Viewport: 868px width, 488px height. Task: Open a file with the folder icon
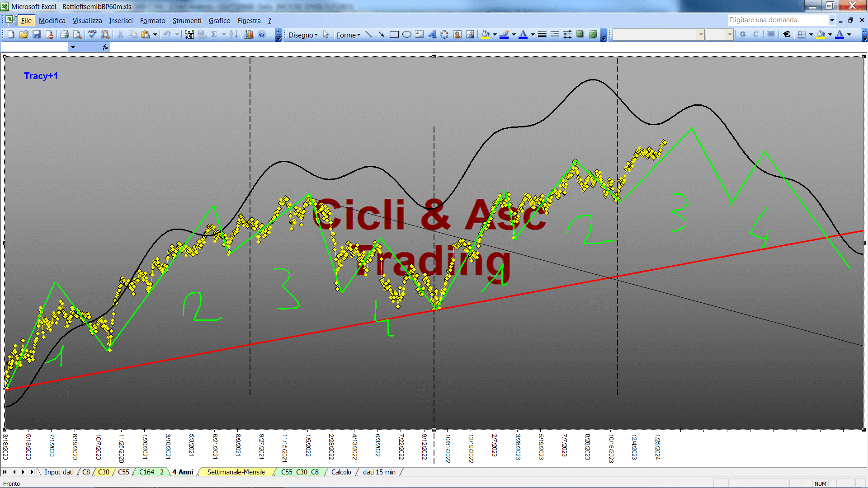coord(24,34)
